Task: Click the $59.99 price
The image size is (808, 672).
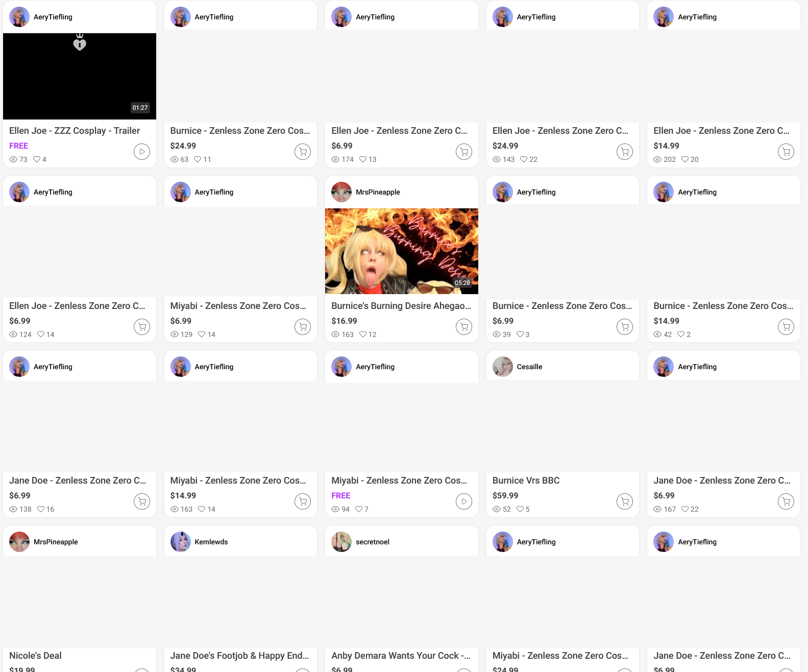Action: coord(505,495)
